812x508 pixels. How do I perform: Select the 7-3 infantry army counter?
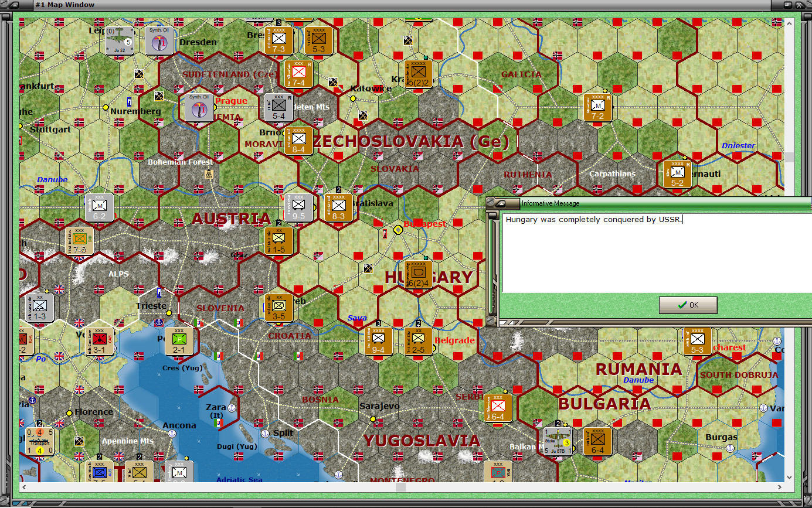[279, 40]
